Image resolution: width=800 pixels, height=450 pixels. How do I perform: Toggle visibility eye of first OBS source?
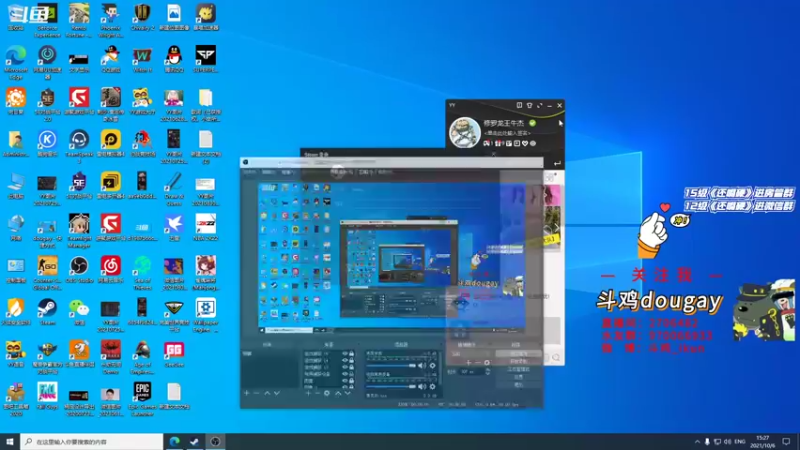tap(345, 354)
